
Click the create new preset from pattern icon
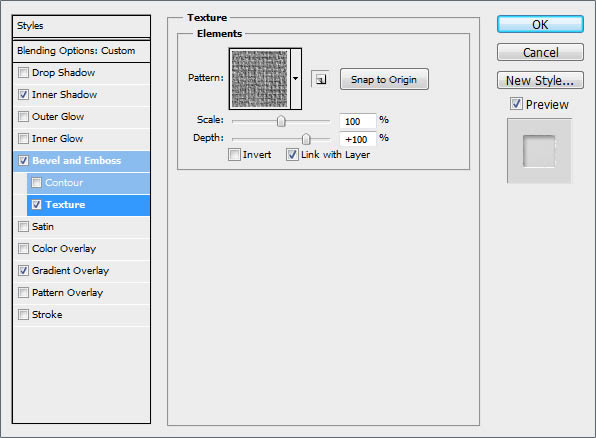pyautogui.click(x=321, y=79)
